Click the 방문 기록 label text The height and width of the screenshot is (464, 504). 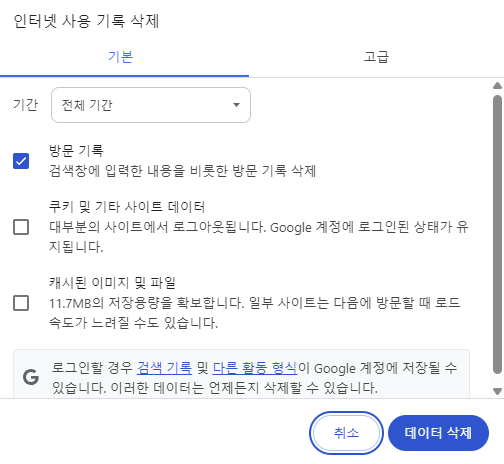coord(76,151)
